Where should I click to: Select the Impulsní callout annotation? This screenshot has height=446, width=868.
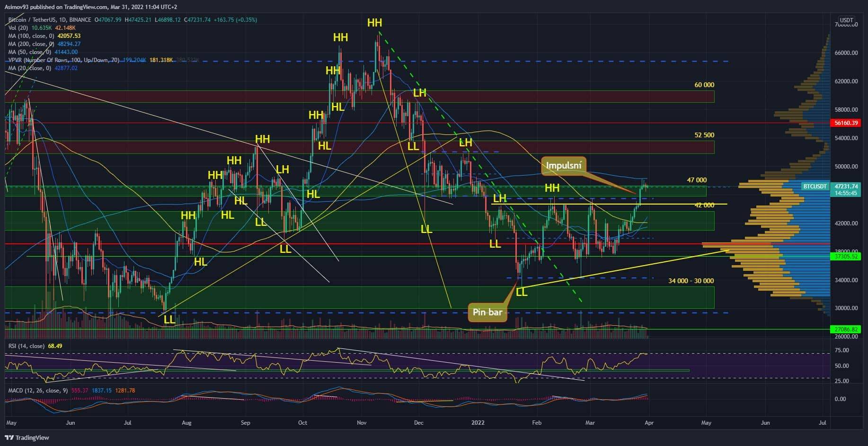coord(564,166)
